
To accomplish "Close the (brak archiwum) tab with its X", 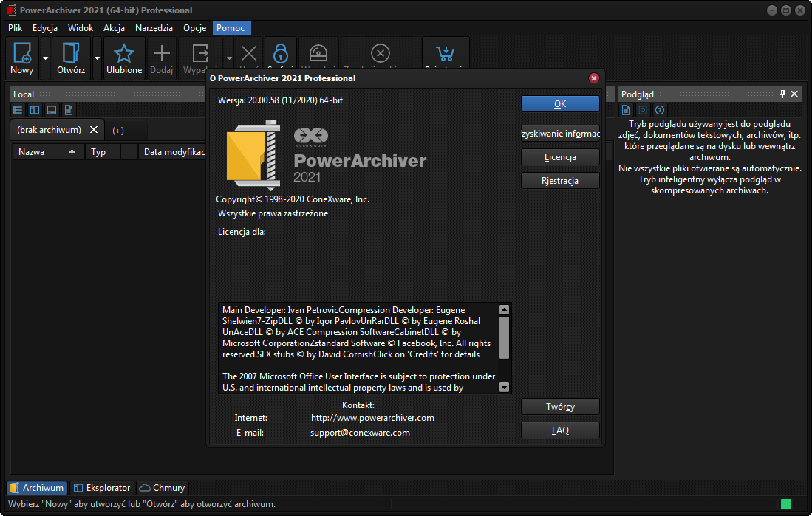I will coord(94,130).
